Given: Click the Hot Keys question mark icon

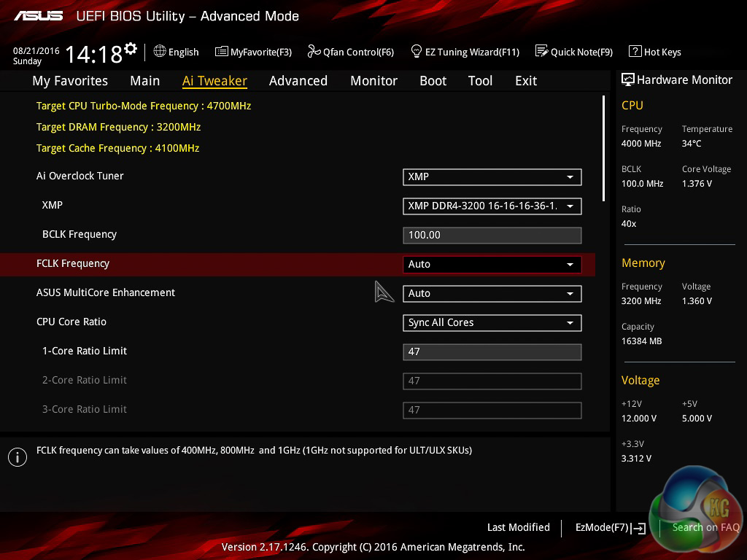Looking at the screenshot, I should [x=635, y=51].
